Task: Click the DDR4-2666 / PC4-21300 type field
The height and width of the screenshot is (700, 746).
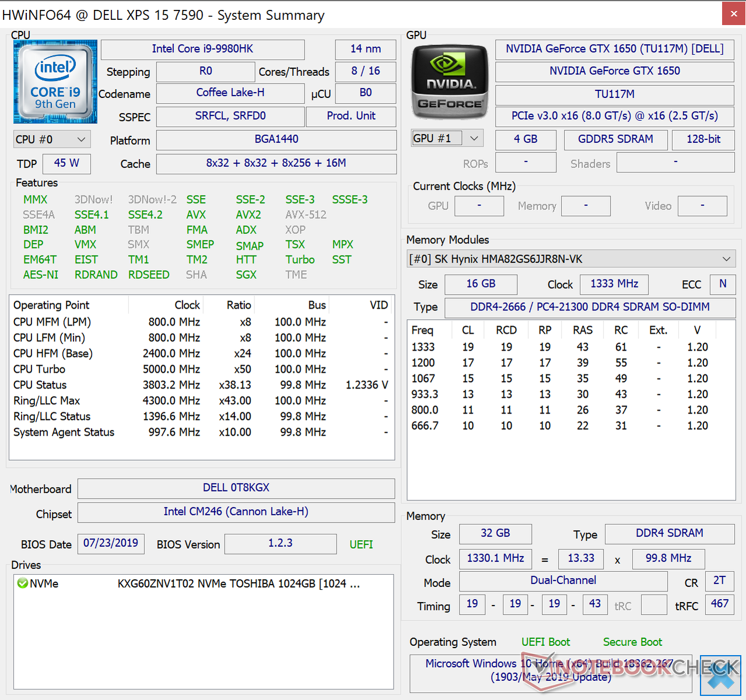Action: (590, 307)
